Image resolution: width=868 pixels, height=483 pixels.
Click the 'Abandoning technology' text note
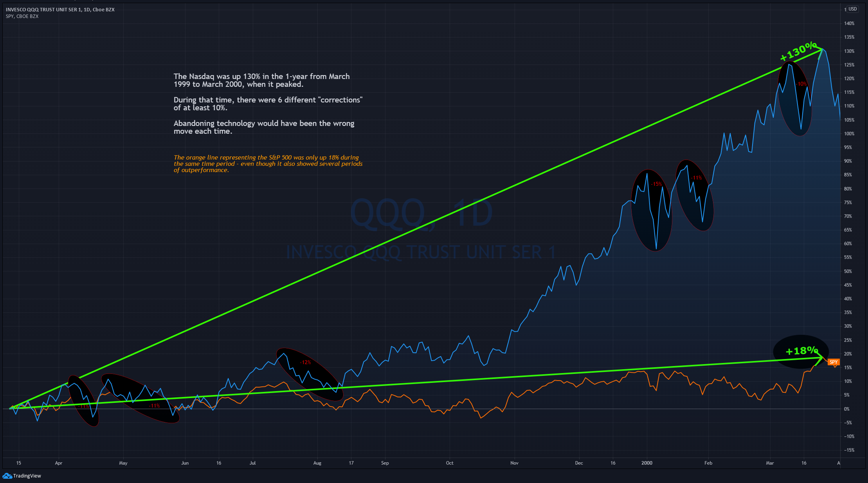coord(264,127)
